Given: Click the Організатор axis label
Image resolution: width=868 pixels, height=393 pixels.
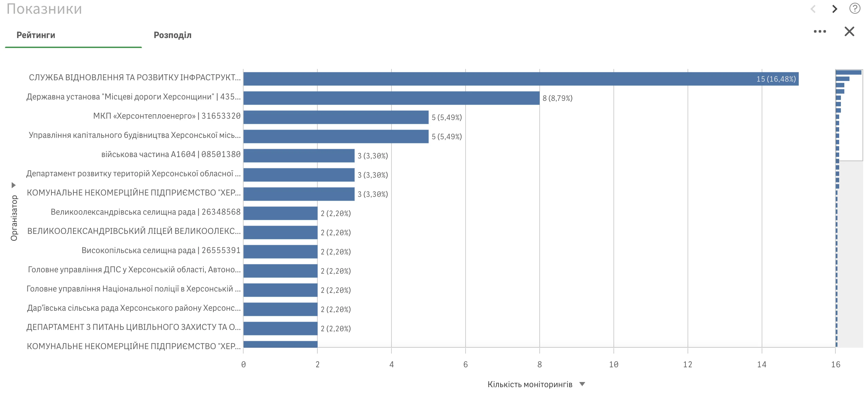Looking at the screenshot, I should (x=14, y=218).
